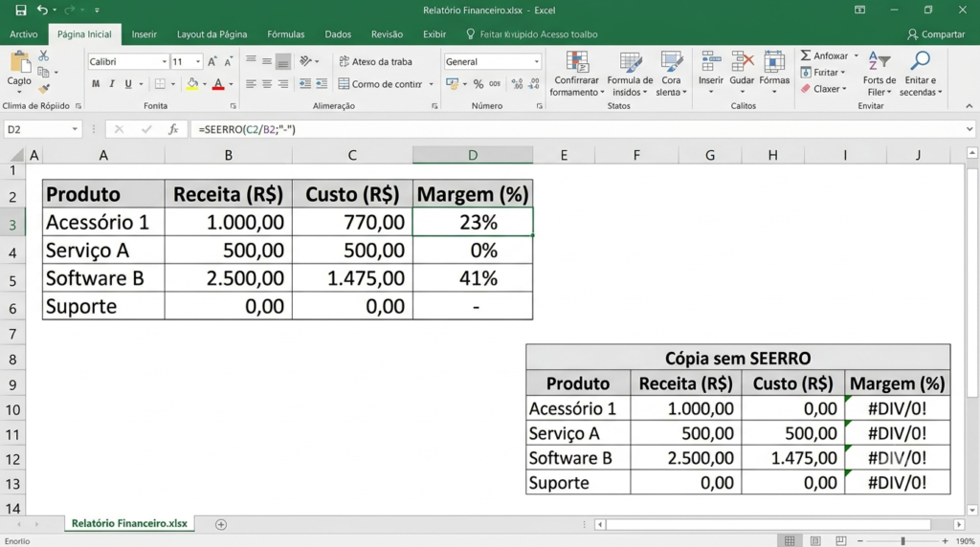Open the Arctivo tab

(24, 34)
